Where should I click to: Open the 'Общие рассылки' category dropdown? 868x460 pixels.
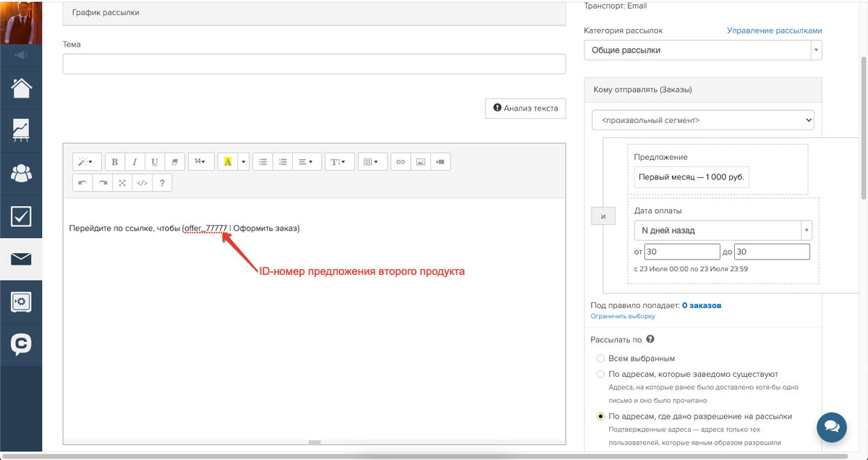(702, 50)
